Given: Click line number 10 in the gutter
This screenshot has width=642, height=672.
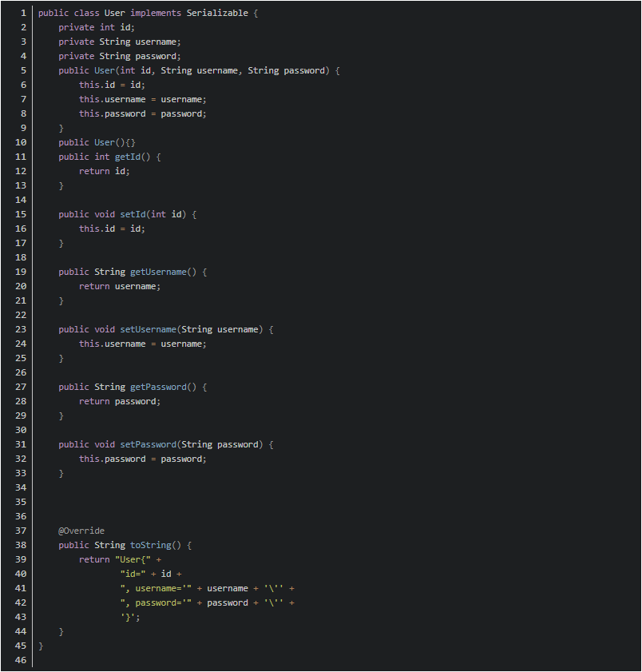Looking at the screenshot, I should [x=21, y=142].
